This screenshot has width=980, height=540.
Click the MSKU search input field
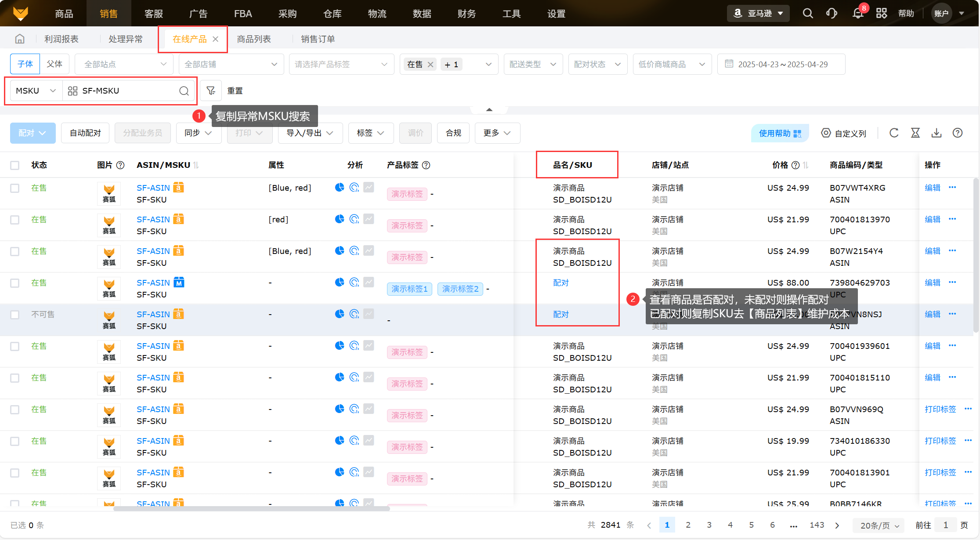[x=127, y=91]
